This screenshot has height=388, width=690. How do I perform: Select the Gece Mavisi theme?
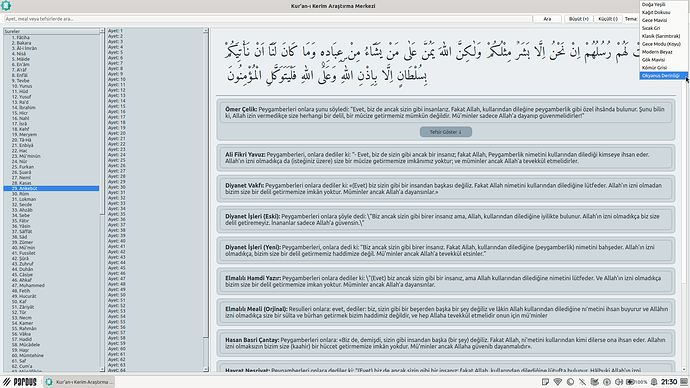[664, 20]
